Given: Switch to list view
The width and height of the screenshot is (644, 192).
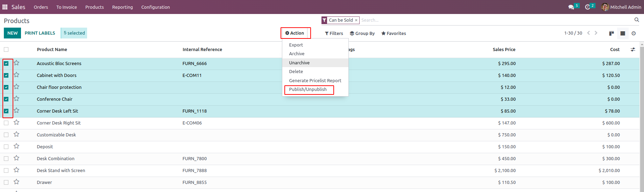Looking at the screenshot, I should click(x=623, y=33).
